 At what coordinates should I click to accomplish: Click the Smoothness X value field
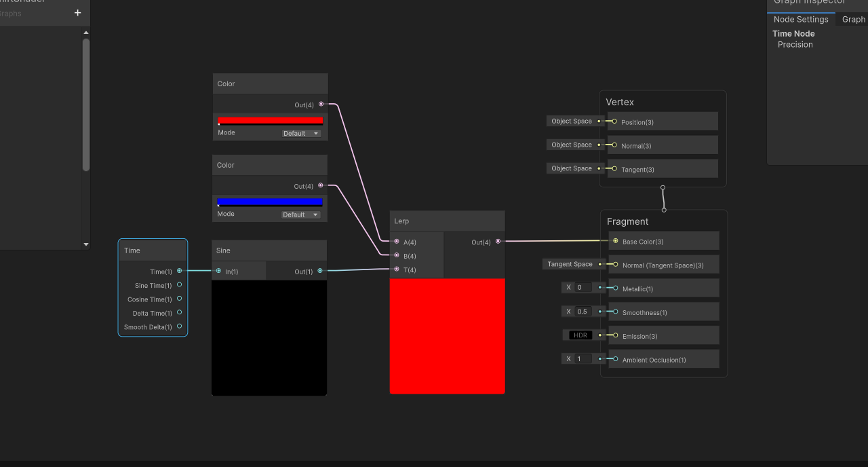click(585, 312)
